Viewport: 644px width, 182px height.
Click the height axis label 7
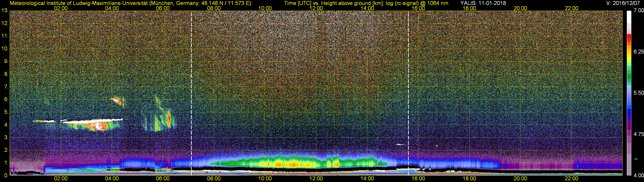pyautogui.click(x=6, y=87)
